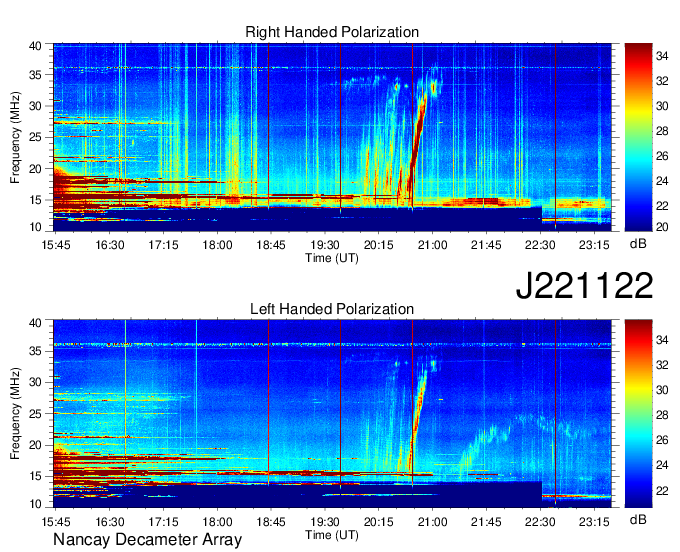Click the dB label under the top color bar

coord(638,244)
